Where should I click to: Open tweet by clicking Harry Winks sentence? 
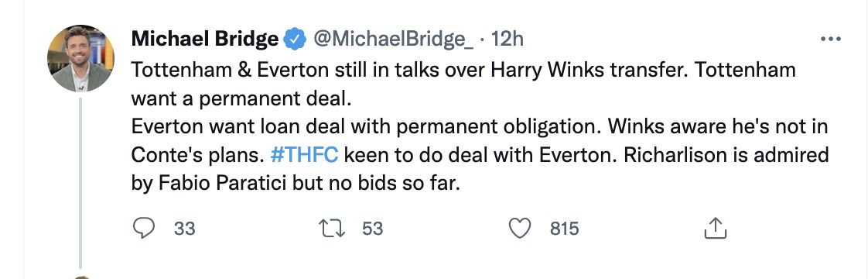[x=463, y=71]
